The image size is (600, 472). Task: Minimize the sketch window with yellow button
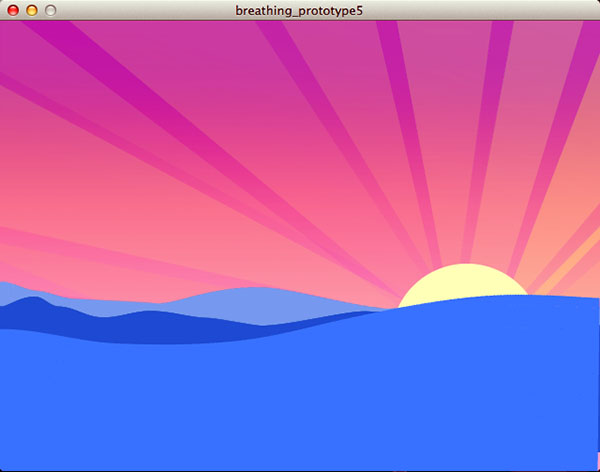click(31, 10)
